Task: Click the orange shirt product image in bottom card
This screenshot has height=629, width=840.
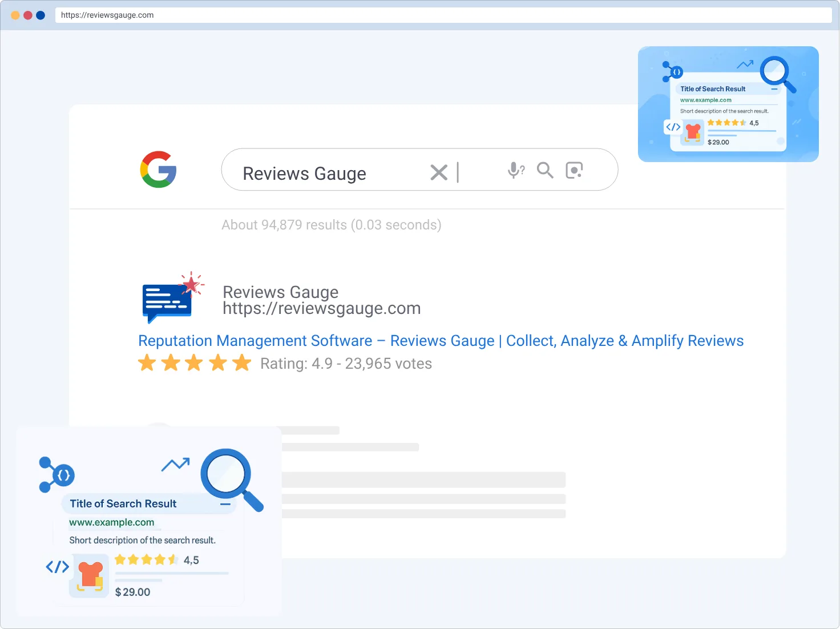Action: pyautogui.click(x=90, y=575)
